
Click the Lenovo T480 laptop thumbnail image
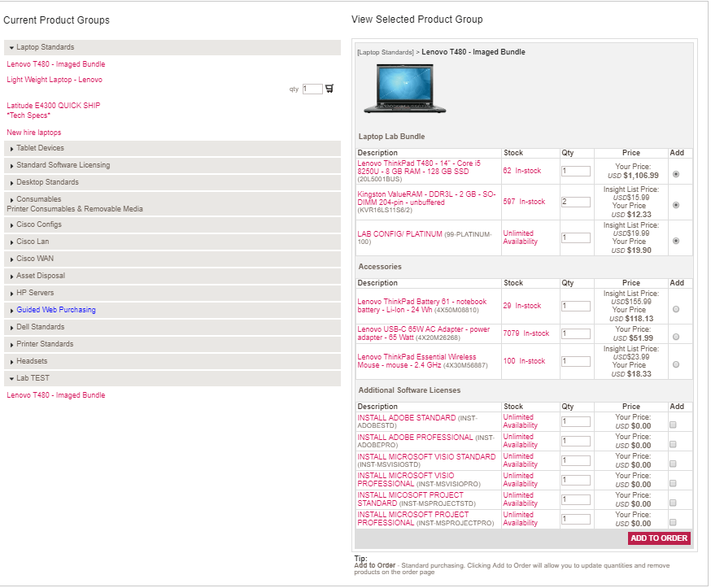tap(394, 88)
